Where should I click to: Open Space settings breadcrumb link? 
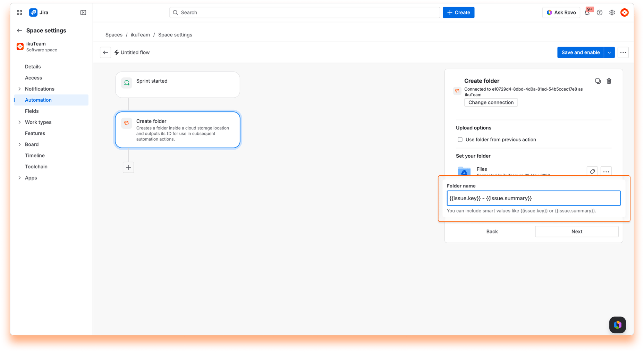pos(175,35)
